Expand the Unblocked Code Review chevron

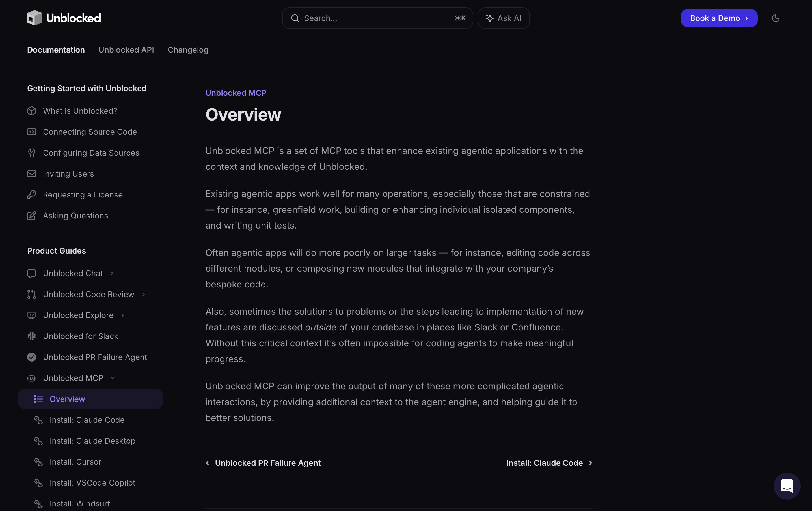(143, 294)
